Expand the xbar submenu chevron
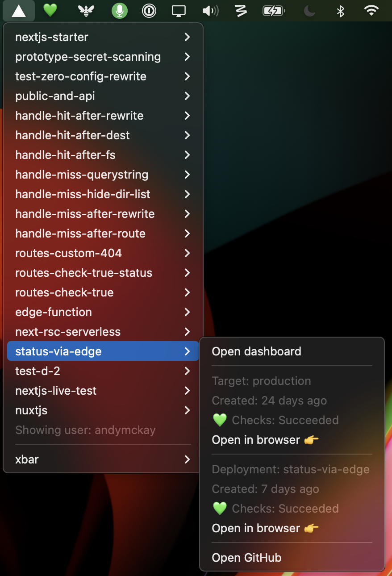The height and width of the screenshot is (576, 392). (x=187, y=459)
